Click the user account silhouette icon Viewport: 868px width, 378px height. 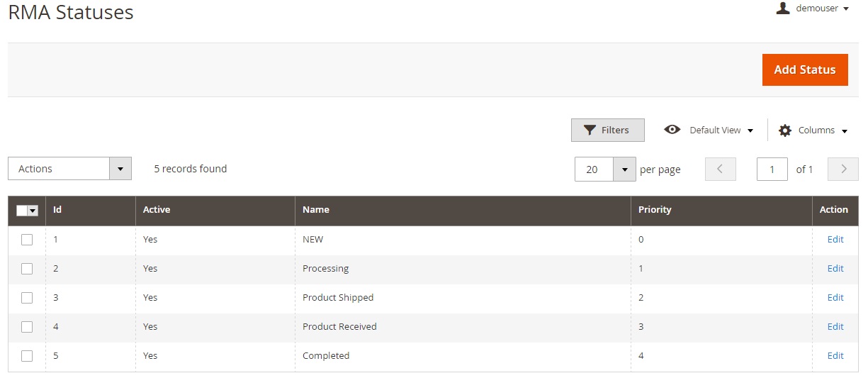click(x=783, y=9)
